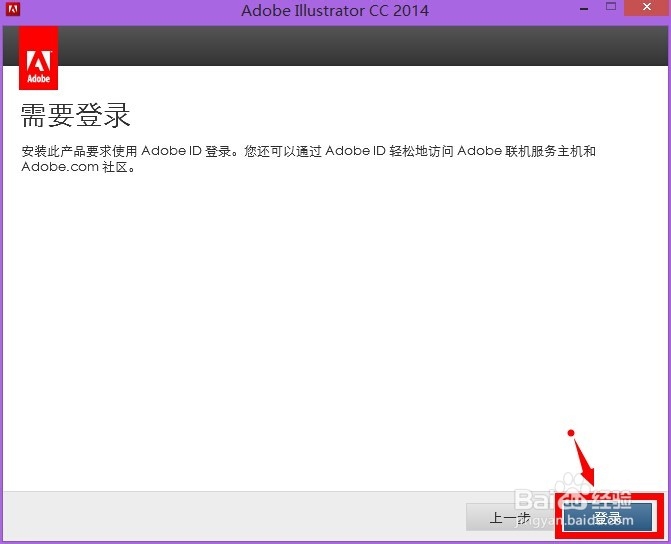
Task: Close the Adobe Illustrator CC 2014 window
Action: (x=647, y=7)
